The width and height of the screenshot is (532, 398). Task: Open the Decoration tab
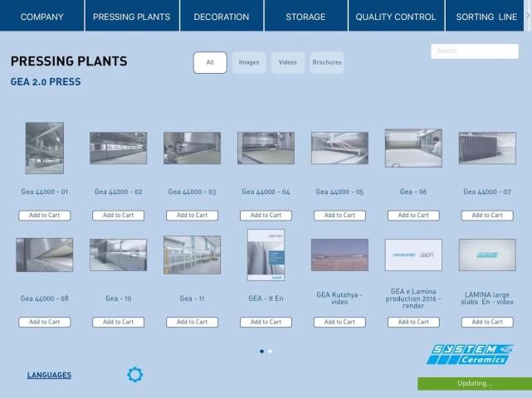tap(222, 17)
